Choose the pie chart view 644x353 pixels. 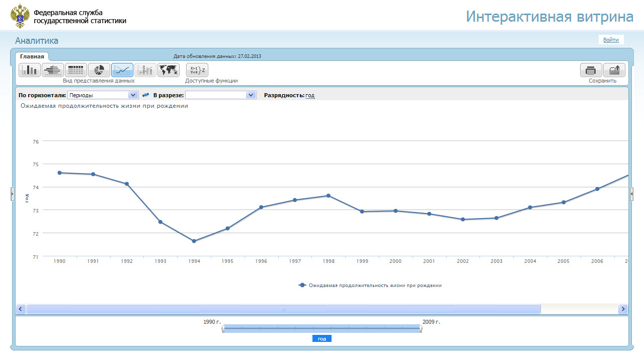tap(99, 70)
